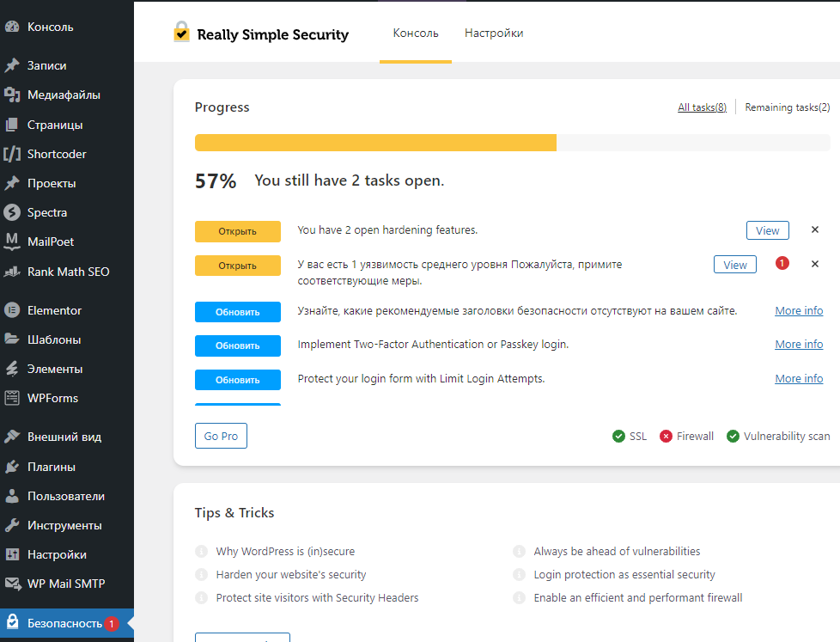Image resolution: width=840 pixels, height=642 pixels.
Task: Open Записи menu item
Action: [67, 65]
